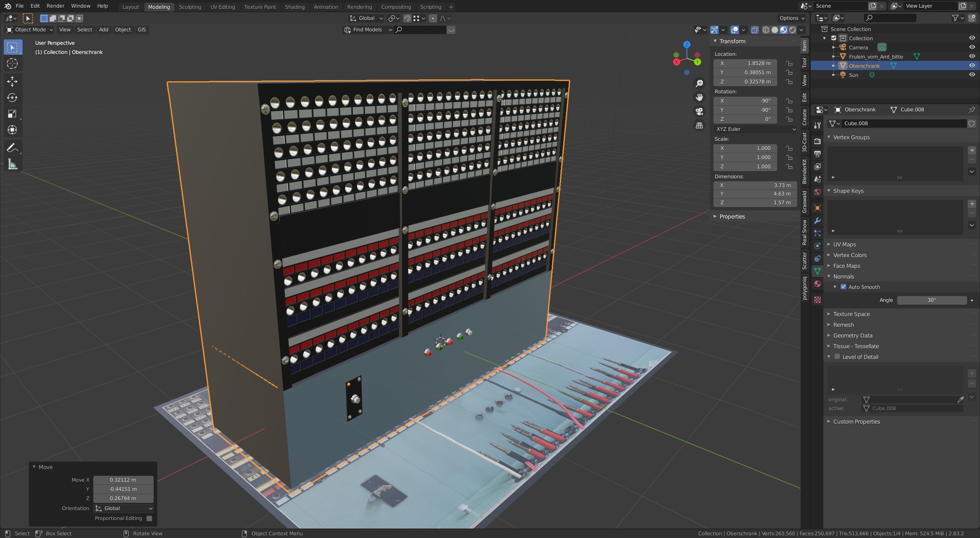
Task: Switch to the Sculpting workspace tab
Action: click(x=190, y=7)
